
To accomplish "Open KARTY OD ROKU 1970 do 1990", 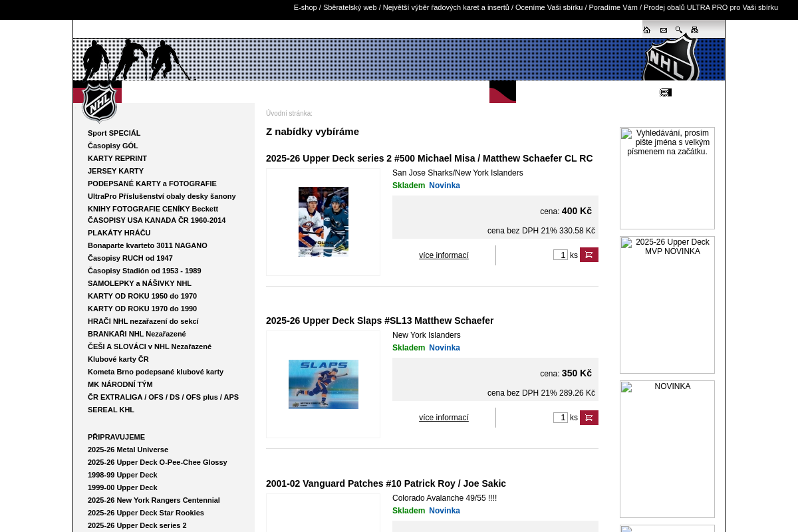I will [x=142, y=309].
